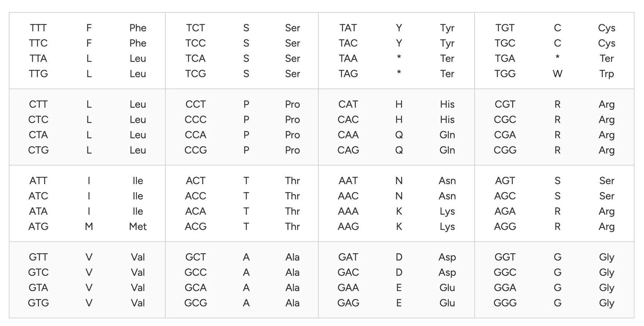Select the TGT codon
This screenshot has height=326, width=644.
505,28
